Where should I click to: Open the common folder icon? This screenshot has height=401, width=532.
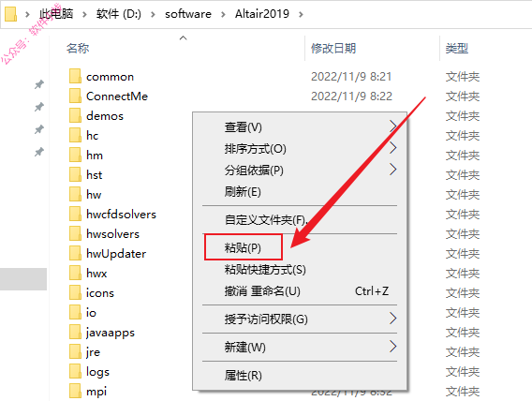pyautogui.click(x=75, y=76)
